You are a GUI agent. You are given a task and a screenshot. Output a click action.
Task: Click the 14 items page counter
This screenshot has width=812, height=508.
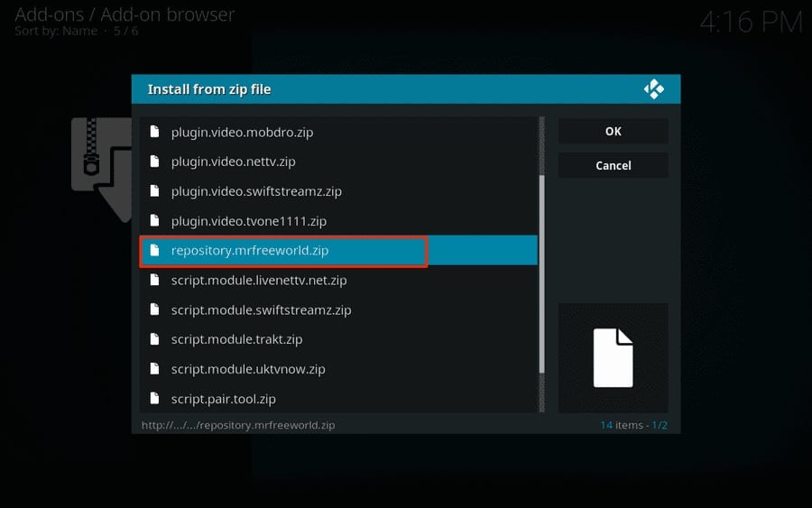(x=633, y=425)
